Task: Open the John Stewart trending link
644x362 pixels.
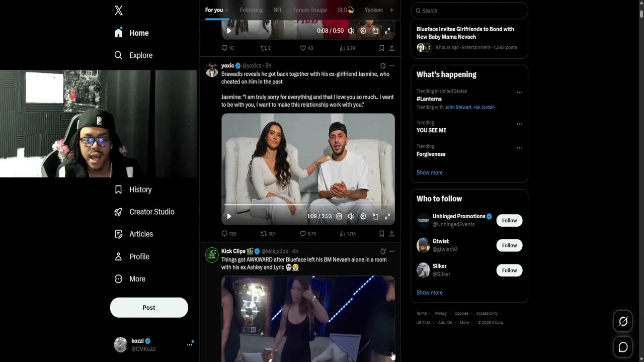Action: [458, 108]
